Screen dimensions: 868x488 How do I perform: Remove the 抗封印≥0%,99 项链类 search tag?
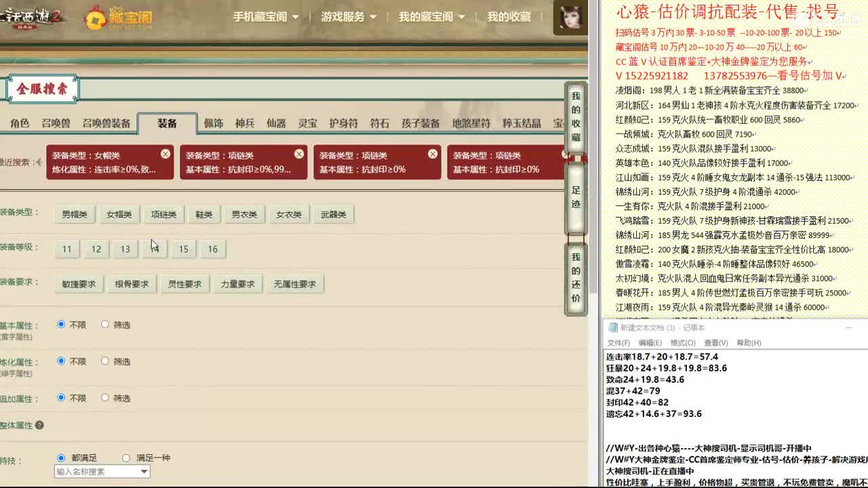[x=298, y=155]
